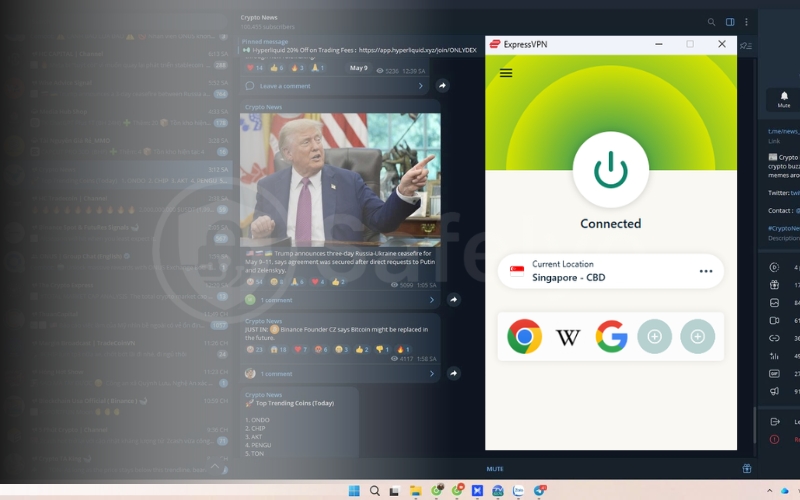Click Leave a comment on the first post
Image resolution: width=800 pixels, height=500 pixels.
pos(285,86)
